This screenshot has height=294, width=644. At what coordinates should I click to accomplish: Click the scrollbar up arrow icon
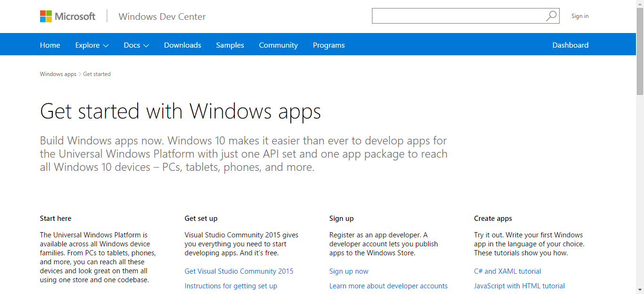click(640, 4)
